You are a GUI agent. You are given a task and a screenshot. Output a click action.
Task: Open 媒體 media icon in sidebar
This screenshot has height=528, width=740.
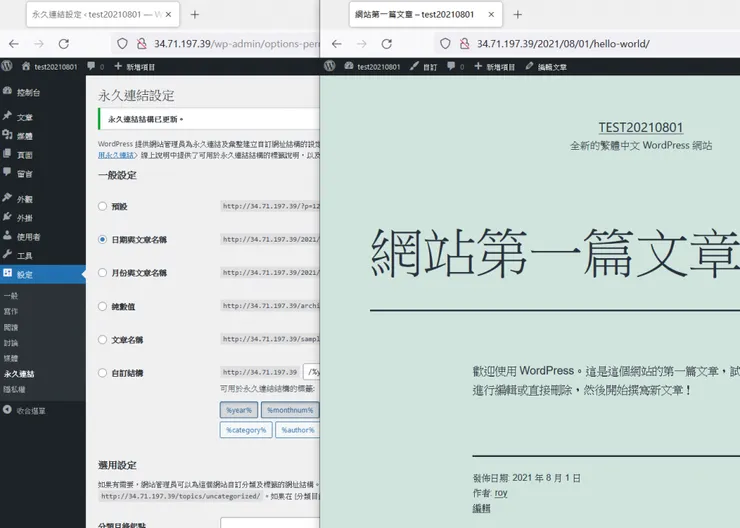7,135
